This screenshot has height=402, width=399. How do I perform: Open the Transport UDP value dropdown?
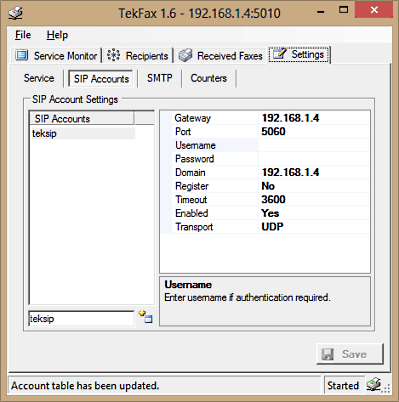[x=314, y=227]
